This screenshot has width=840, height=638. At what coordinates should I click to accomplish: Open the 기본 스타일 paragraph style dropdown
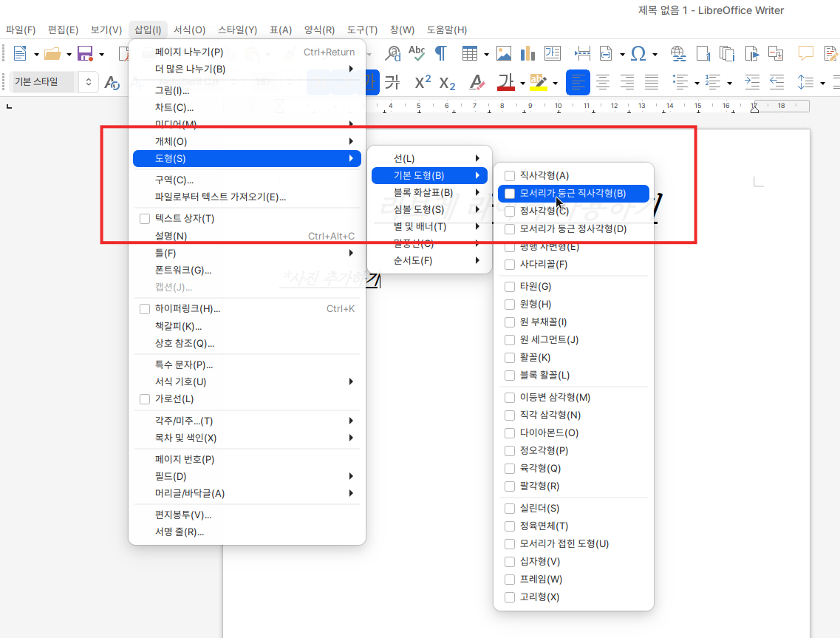click(x=89, y=82)
